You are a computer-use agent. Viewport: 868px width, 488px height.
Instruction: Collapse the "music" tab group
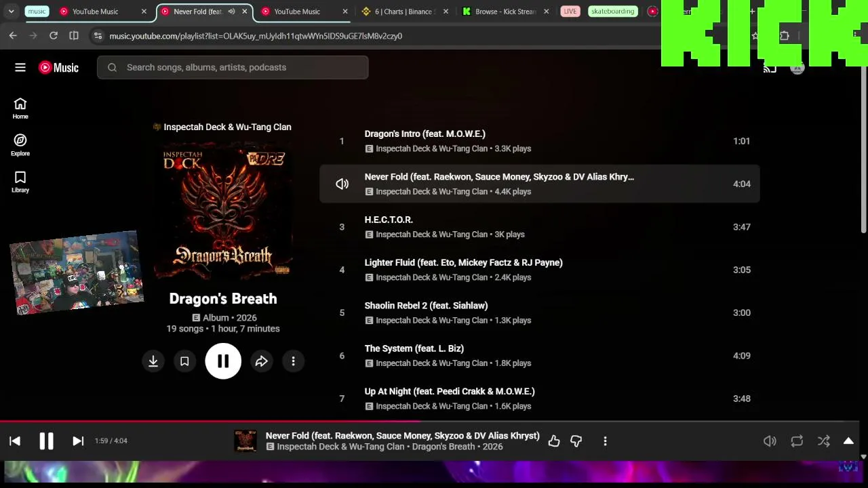[x=37, y=12]
